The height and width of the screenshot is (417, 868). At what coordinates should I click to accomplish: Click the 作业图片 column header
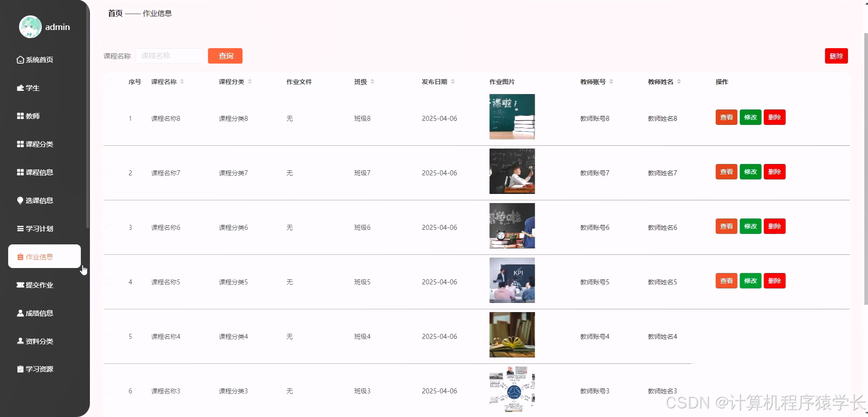coord(502,82)
